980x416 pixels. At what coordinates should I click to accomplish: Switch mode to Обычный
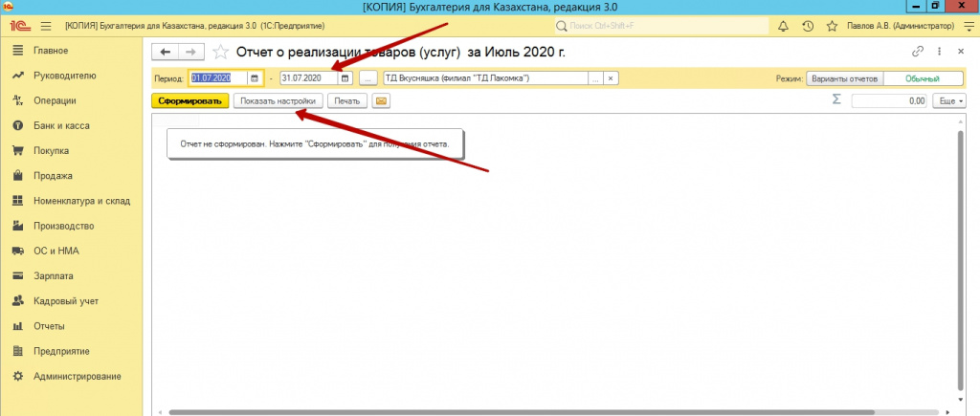coord(924,78)
